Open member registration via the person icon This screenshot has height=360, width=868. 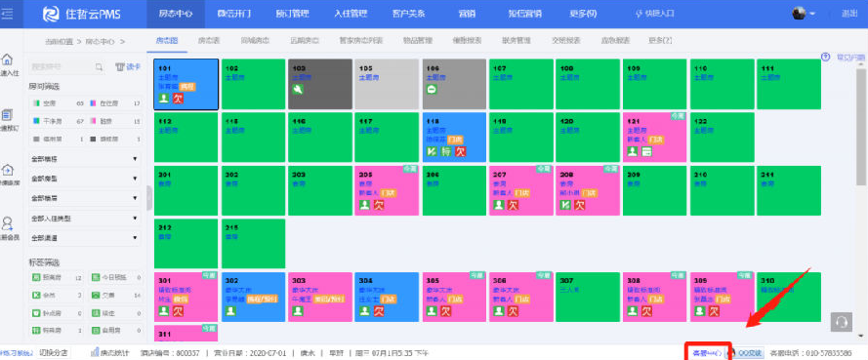click(x=8, y=224)
